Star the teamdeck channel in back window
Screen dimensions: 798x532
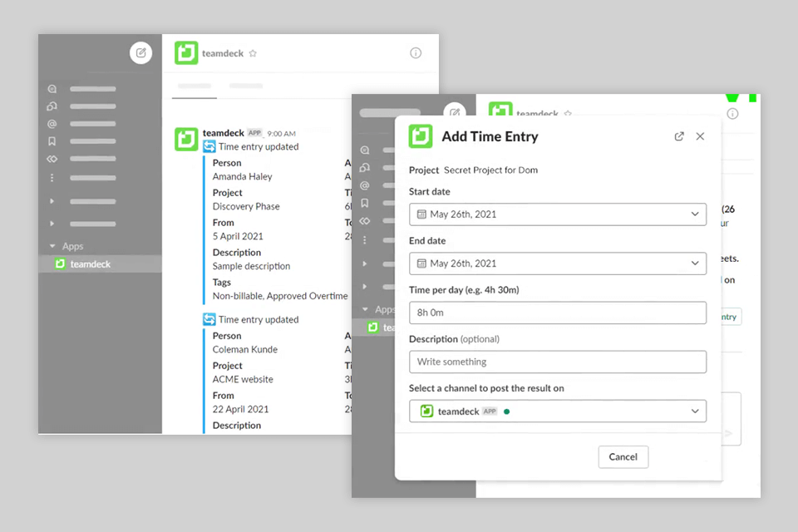point(253,53)
